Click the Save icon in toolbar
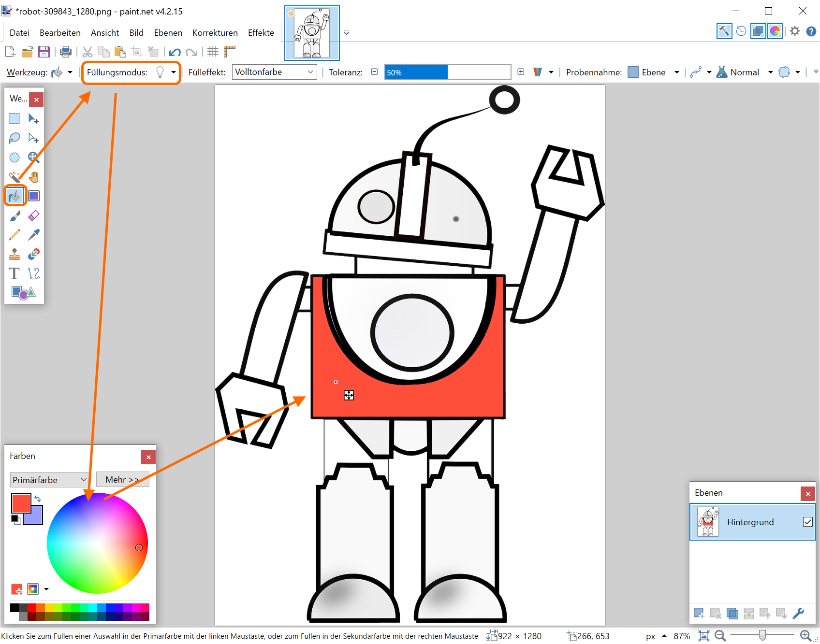The width and height of the screenshot is (820, 644). pyautogui.click(x=44, y=52)
